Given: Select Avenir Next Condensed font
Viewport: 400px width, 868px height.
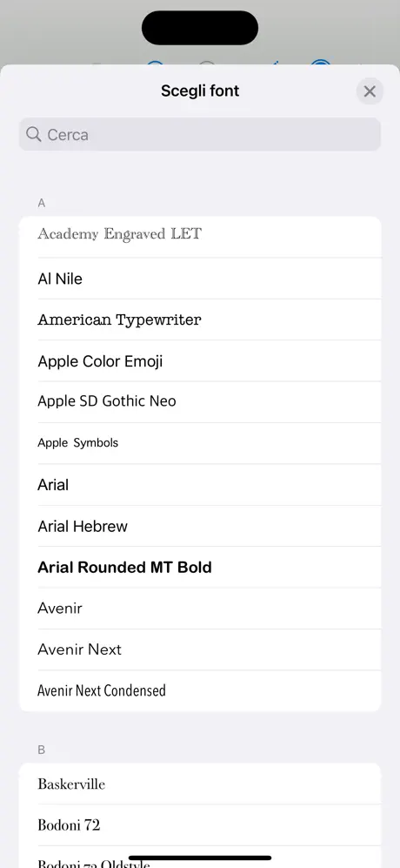Looking at the screenshot, I should (x=200, y=691).
